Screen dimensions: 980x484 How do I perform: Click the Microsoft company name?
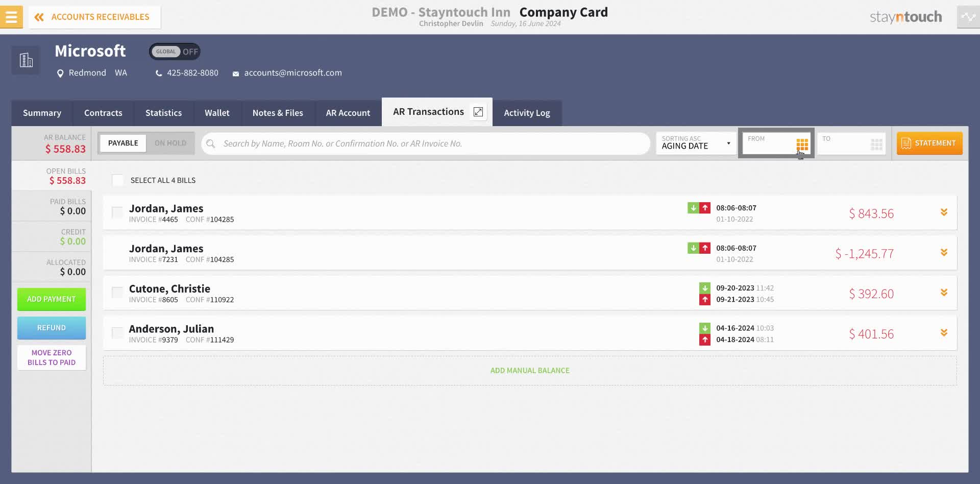point(90,51)
